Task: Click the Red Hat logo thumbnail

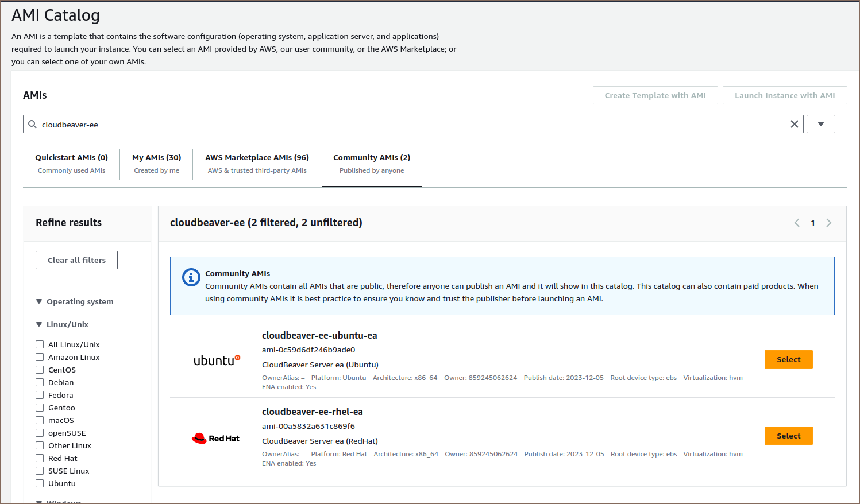Action: click(x=215, y=438)
